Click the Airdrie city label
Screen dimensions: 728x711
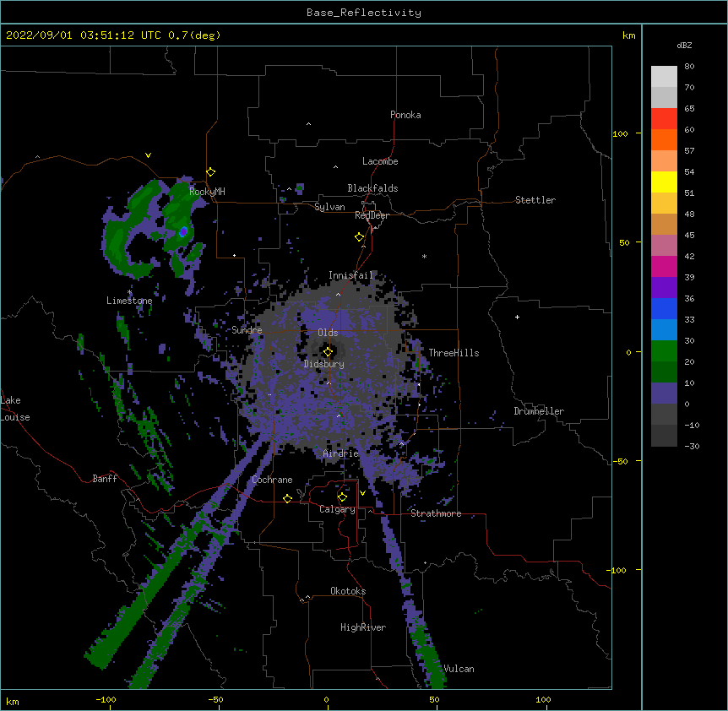(340, 453)
